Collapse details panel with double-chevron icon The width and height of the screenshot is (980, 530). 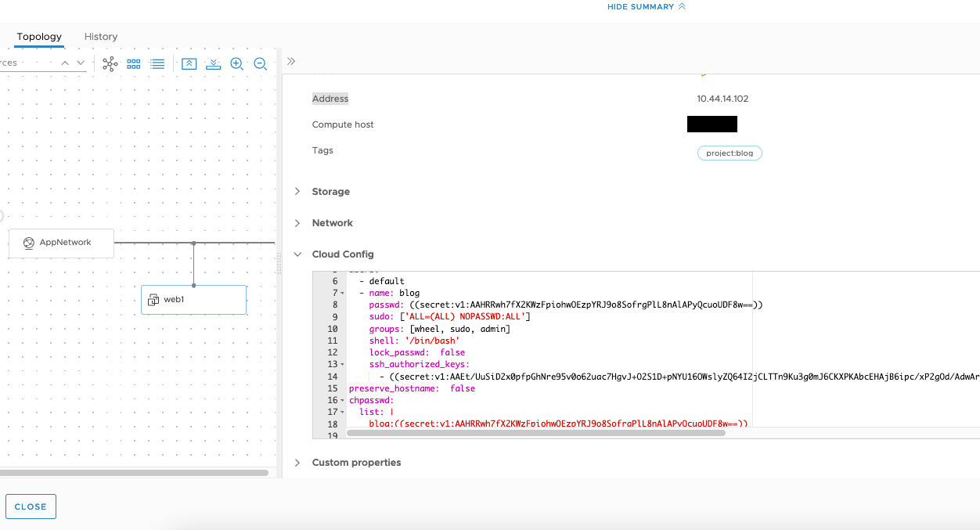pyautogui.click(x=291, y=61)
